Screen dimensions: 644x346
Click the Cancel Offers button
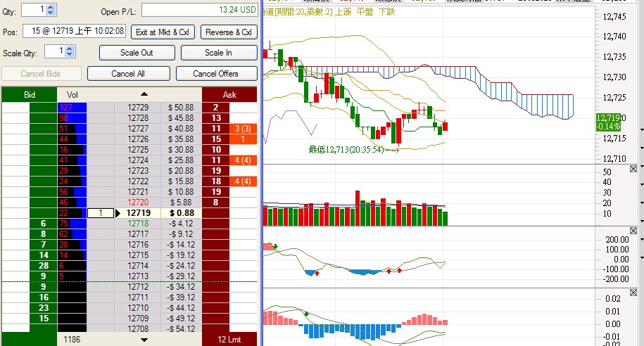tap(216, 73)
